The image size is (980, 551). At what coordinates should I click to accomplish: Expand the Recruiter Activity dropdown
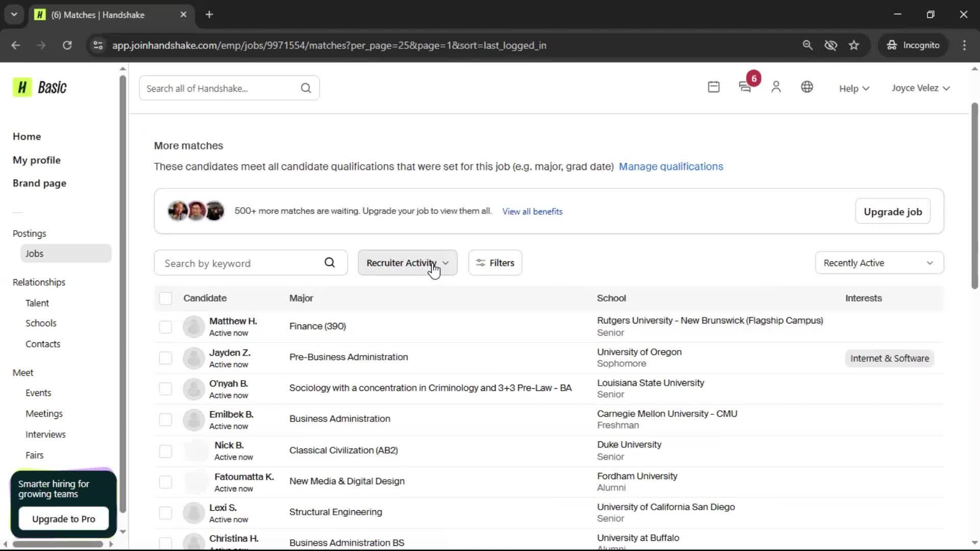407,263
